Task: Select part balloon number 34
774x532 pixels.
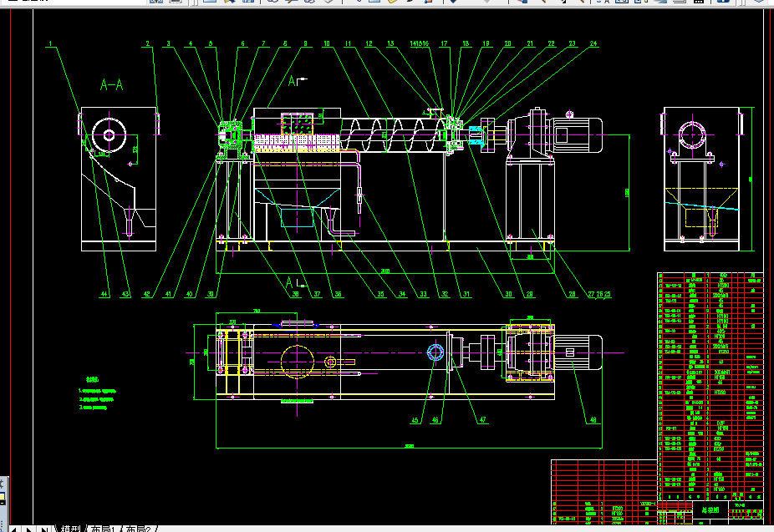Action: pos(402,294)
